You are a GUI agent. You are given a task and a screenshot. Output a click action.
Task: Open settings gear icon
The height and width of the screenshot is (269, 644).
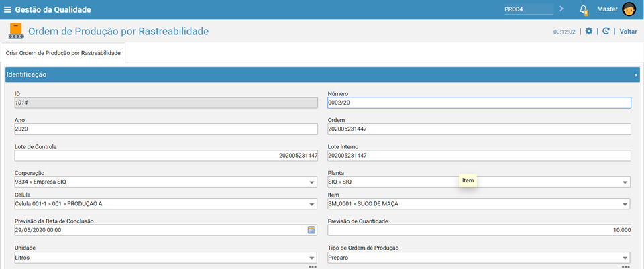[588, 32]
